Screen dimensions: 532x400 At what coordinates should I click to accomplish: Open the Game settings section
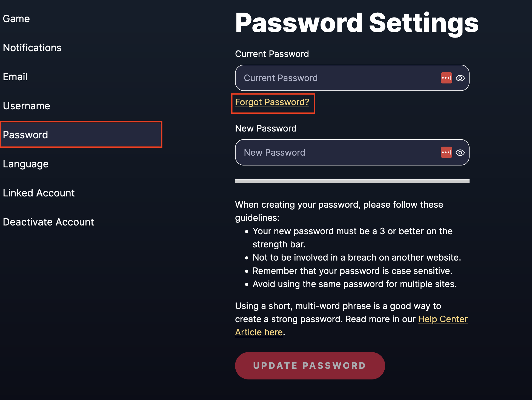[x=16, y=19]
